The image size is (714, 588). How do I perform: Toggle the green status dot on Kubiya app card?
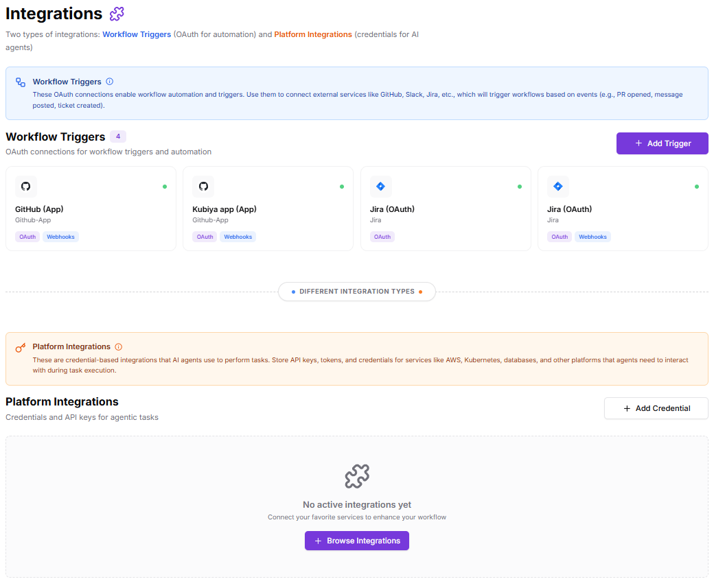[341, 186]
